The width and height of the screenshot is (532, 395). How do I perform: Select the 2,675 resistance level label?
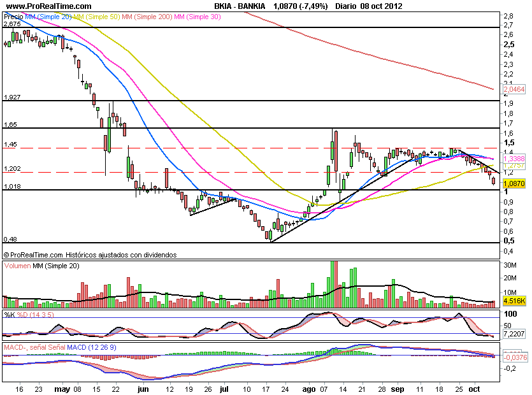click(x=13, y=24)
